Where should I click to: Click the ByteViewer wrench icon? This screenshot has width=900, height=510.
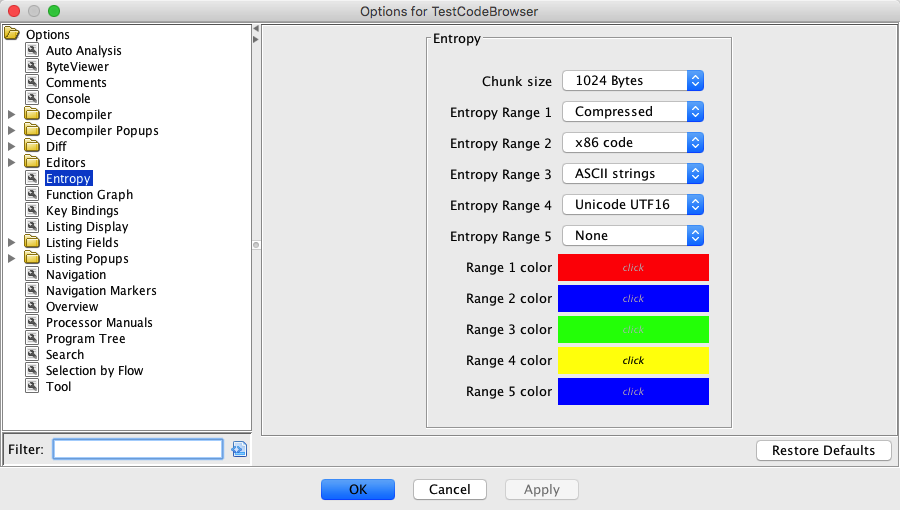click(32, 67)
